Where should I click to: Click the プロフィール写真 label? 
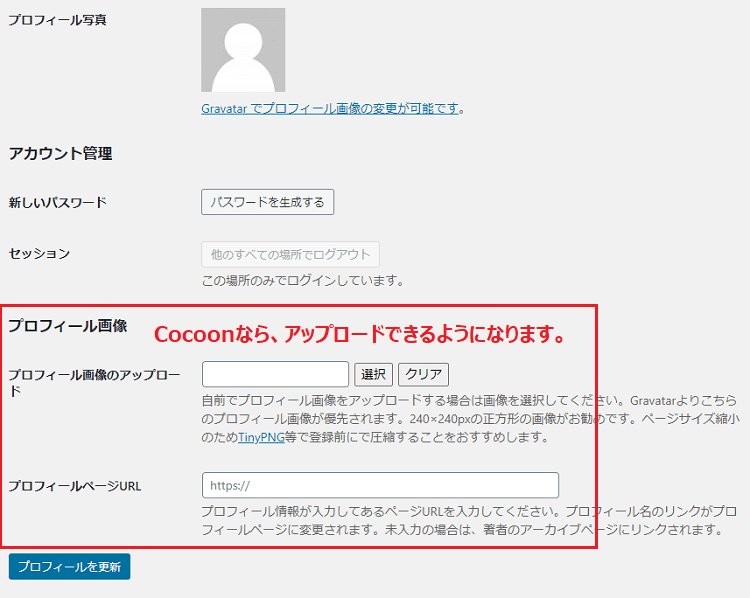(x=57, y=20)
